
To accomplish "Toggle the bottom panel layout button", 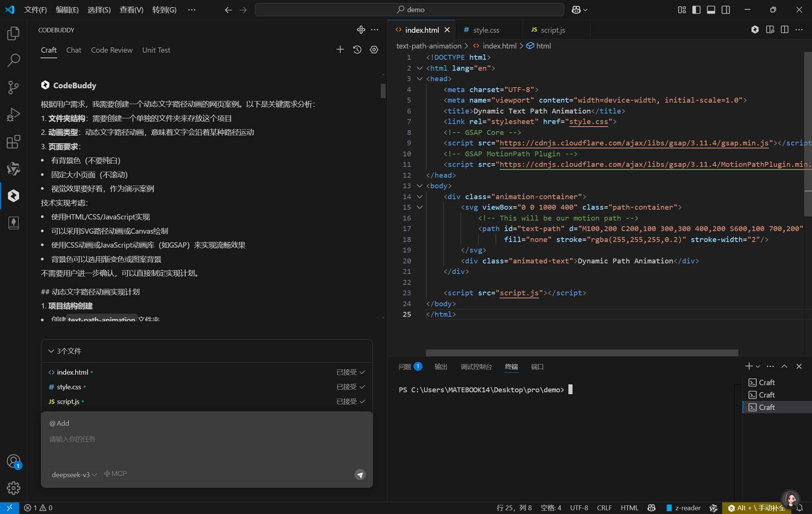I will (x=711, y=10).
